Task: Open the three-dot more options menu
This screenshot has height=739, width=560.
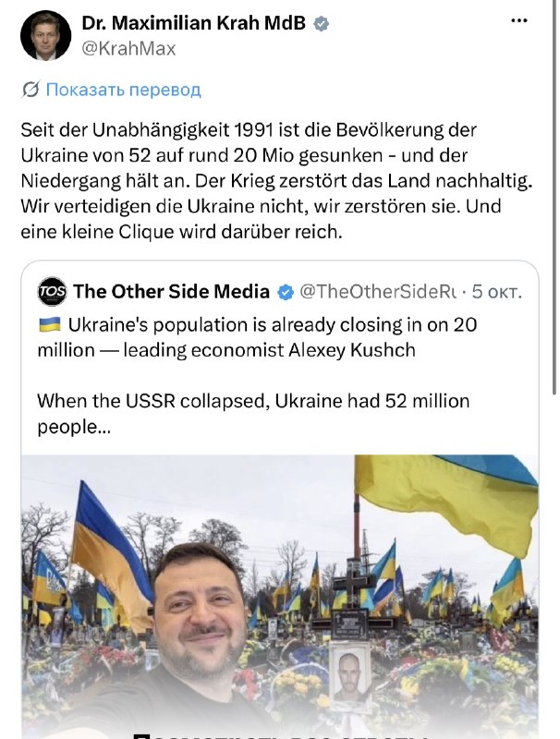Action: coord(519,20)
